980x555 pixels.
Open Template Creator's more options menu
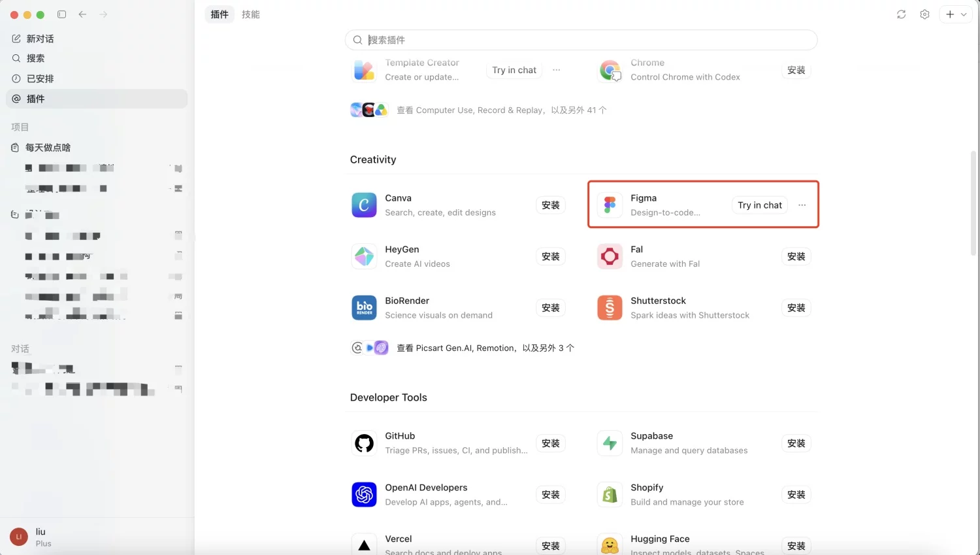(557, 70)
